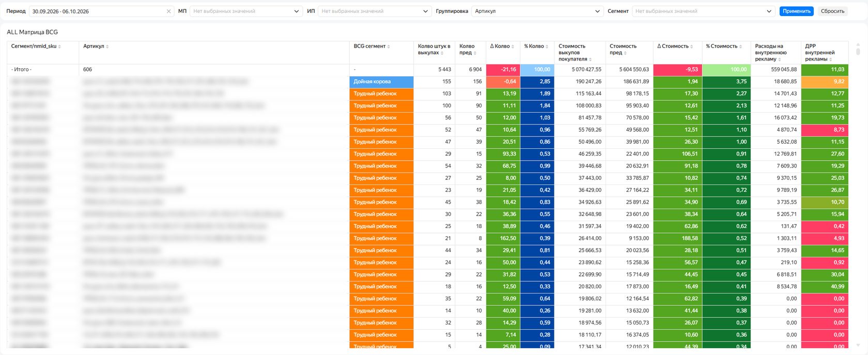Sort by % Колво column arrows
Image resolution: width=868 pixels, height=355 pixels.
tap(547, 47)
